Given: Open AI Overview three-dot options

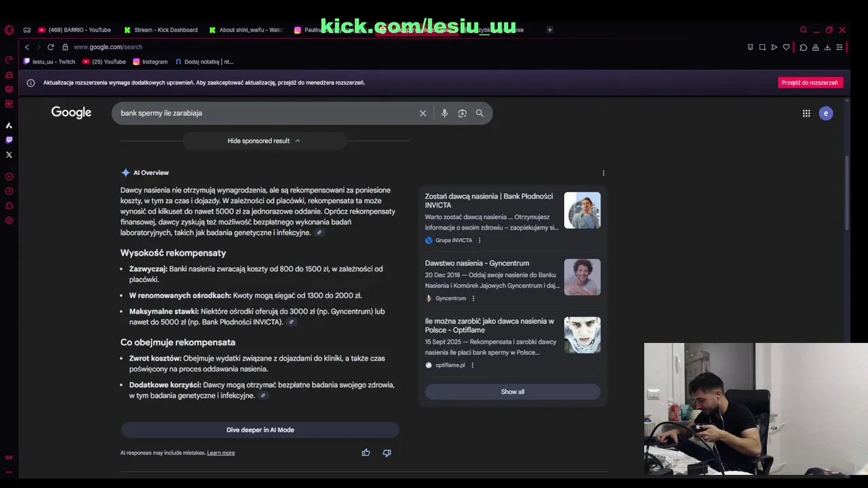Looking at the screenshot, I should (x=604, y=173).
